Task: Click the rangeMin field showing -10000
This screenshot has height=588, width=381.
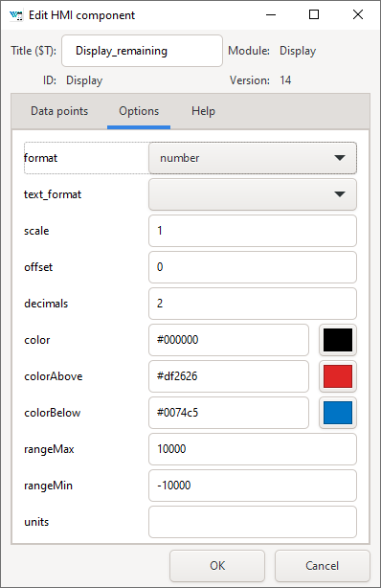Action: coord(253,486)
